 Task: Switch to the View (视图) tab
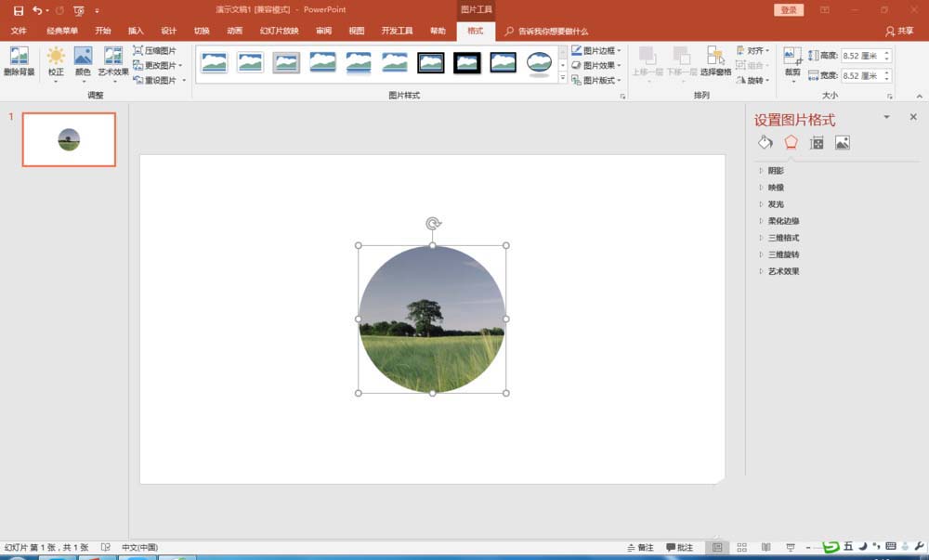click(357, 31)
